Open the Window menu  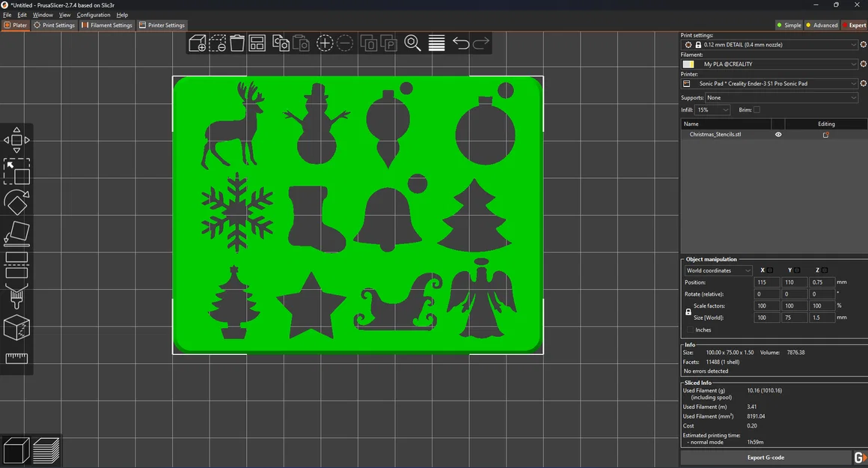[43, 15]
